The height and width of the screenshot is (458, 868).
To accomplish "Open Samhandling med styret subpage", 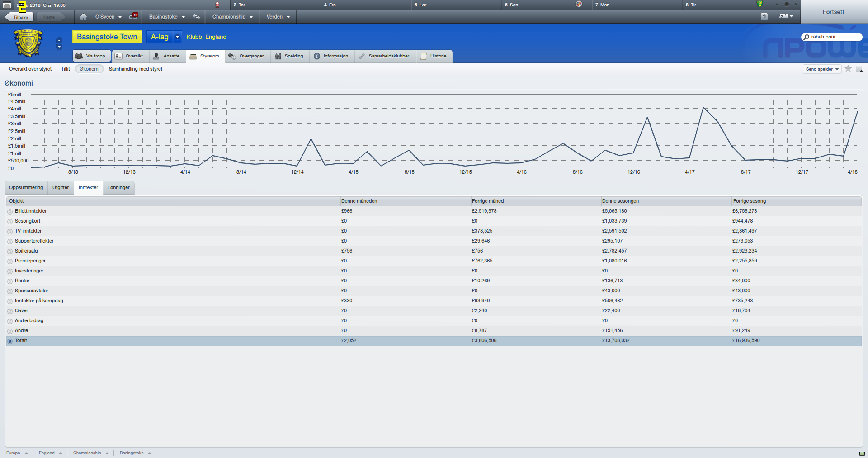I will pyautogui.click(x=136, y=69).
